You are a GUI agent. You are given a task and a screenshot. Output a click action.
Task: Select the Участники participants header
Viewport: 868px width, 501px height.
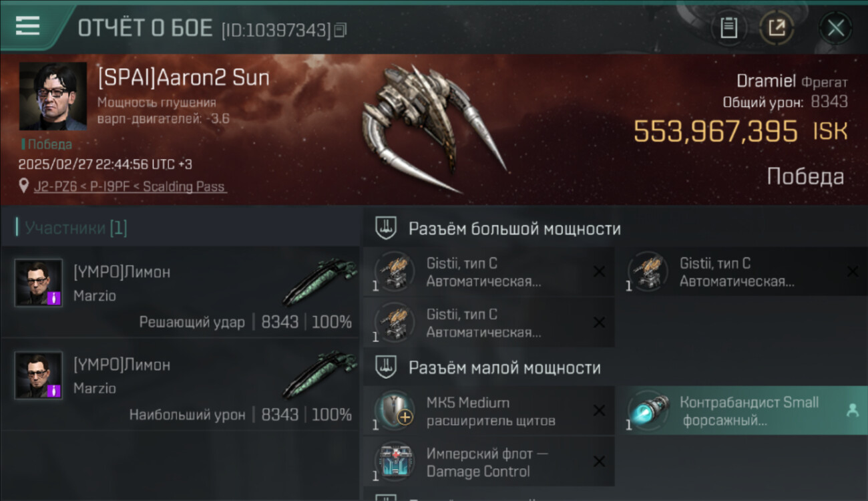(72, 228)
